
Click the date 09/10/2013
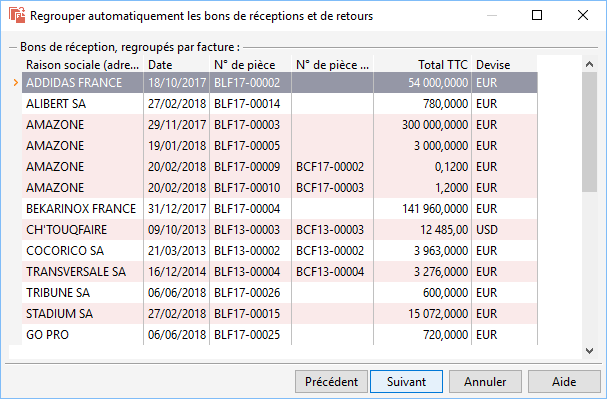(x=177, y=229)
